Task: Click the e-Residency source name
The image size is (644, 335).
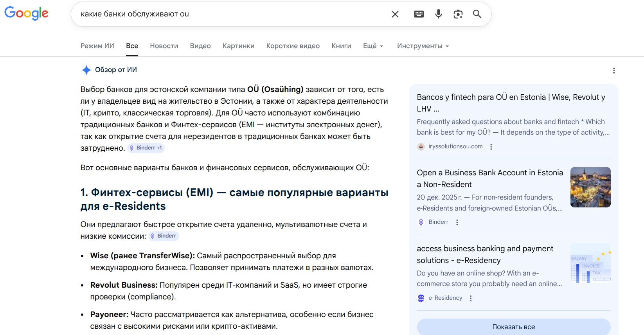Action: point(445,298)
